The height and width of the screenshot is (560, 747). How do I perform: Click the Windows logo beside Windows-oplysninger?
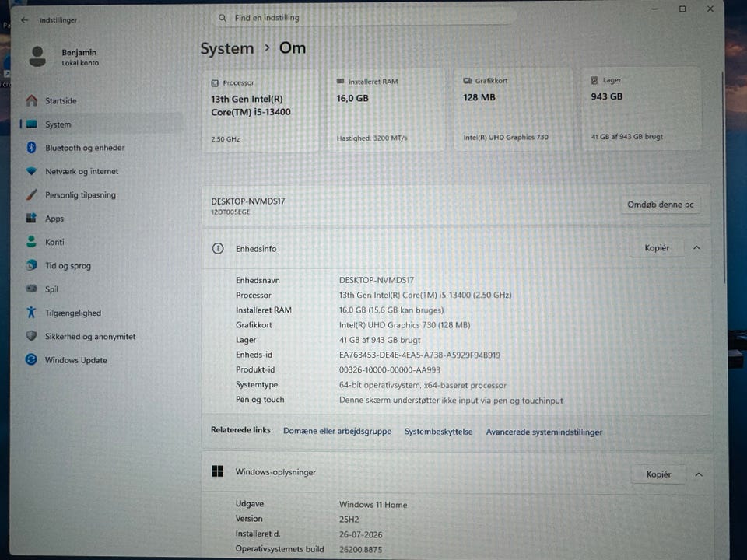pos(218,471)
